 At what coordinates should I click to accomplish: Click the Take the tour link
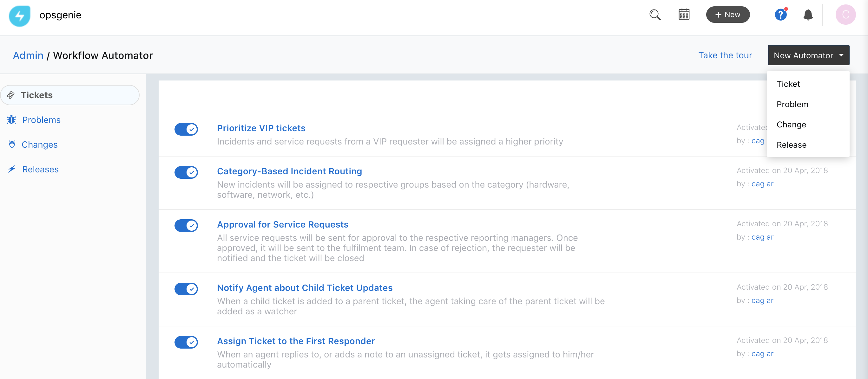pos(725,55)
